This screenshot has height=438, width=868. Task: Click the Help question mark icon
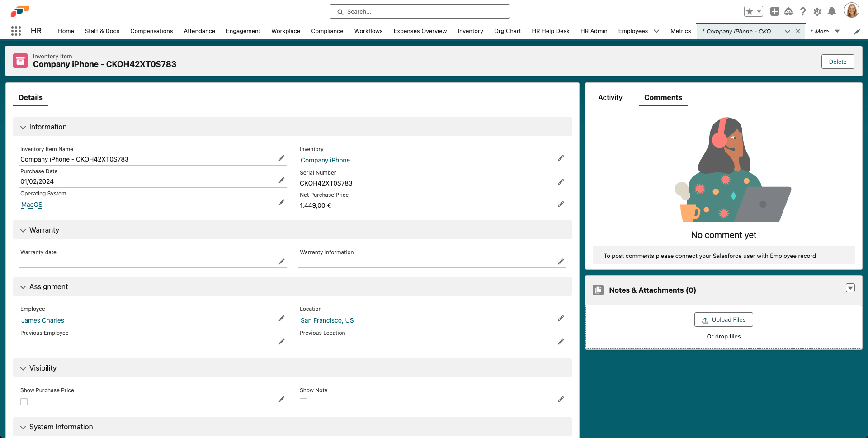pos(803,12)
